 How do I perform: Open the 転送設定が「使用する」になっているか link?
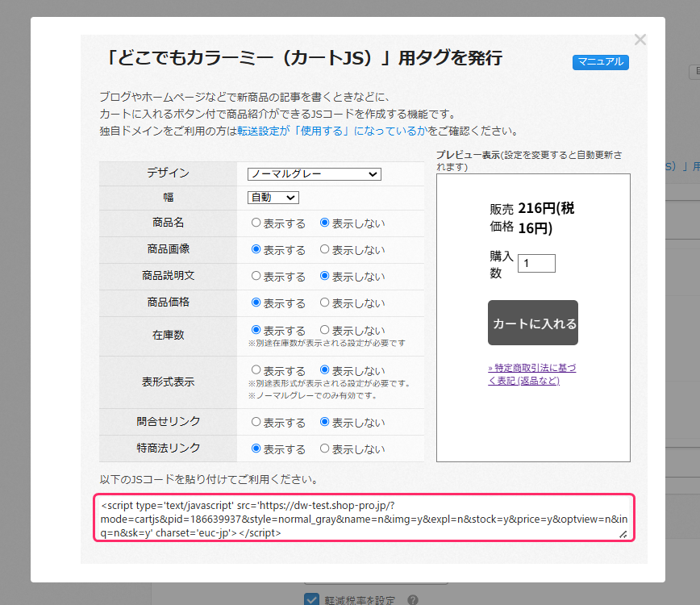332,131
